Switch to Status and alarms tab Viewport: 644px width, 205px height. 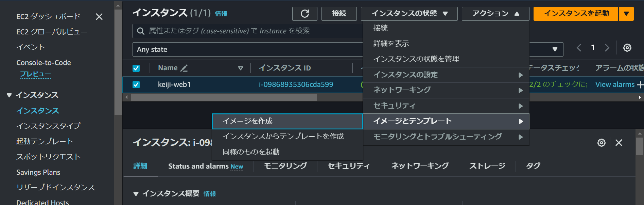tap(206, 166)
